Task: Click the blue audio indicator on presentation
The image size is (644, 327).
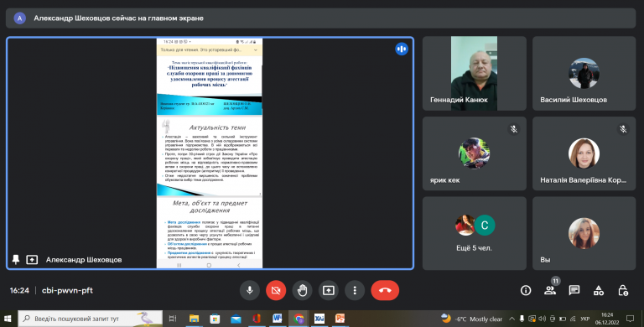Action: point(402,49)
